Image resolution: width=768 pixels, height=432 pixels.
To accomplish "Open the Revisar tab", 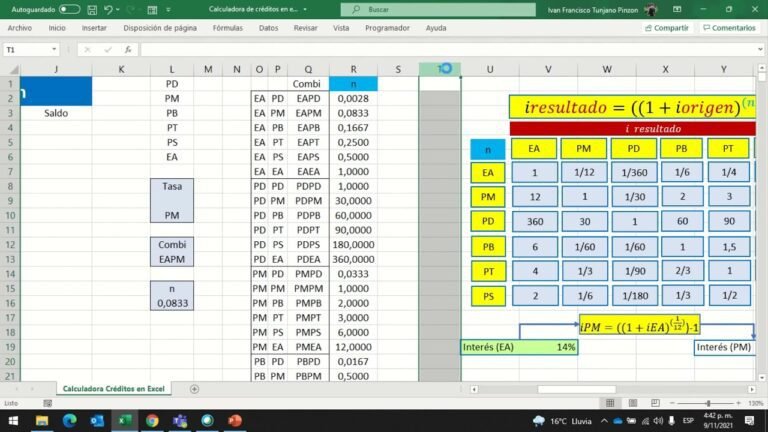I will click(305, 28).
